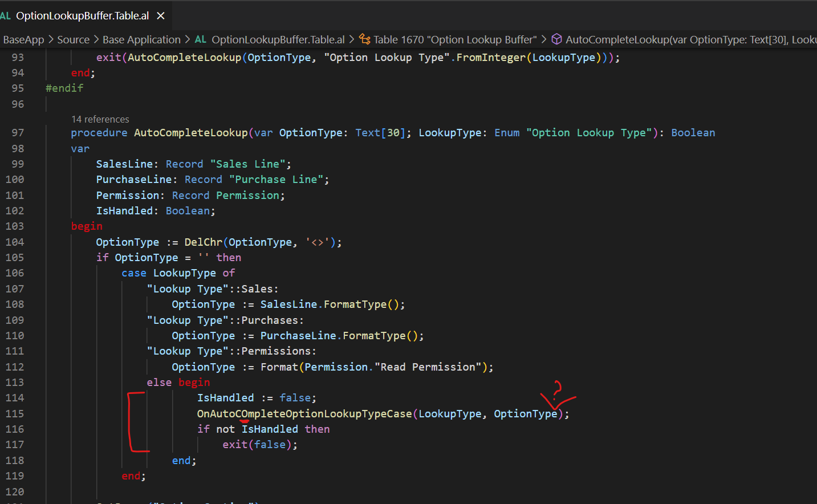
Task: Click the BaseApp breadcrumb item
Action: 23,39
